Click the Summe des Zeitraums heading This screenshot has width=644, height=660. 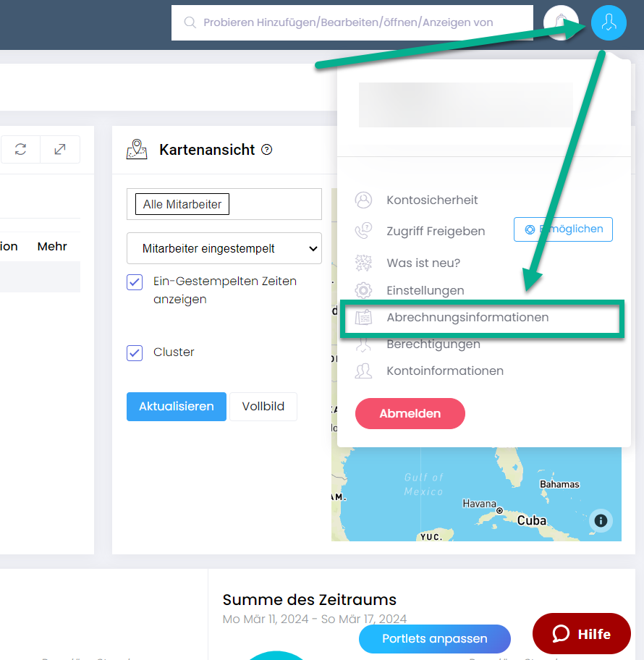pyautogui.click(x=310, y=599)
